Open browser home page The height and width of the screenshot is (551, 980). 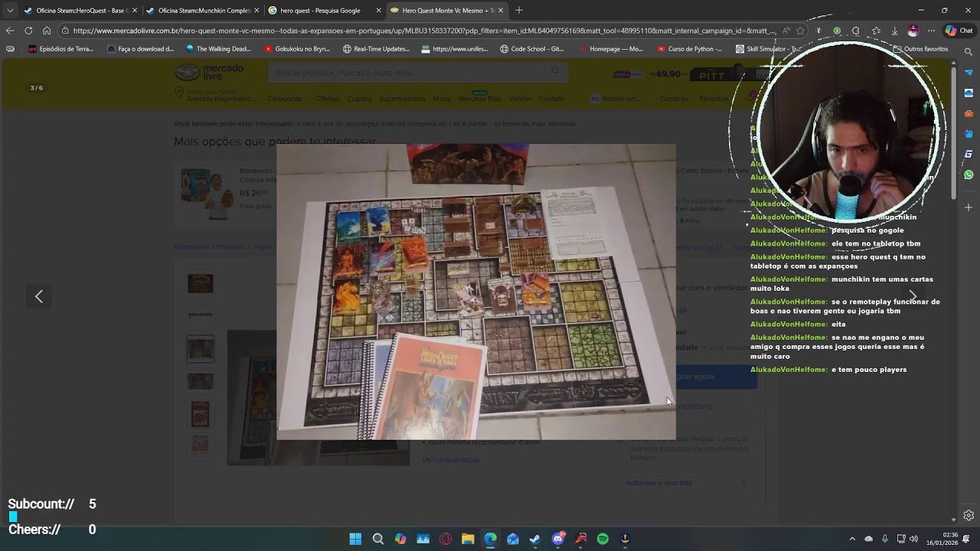pyautogui.click(x=47, y=31)
